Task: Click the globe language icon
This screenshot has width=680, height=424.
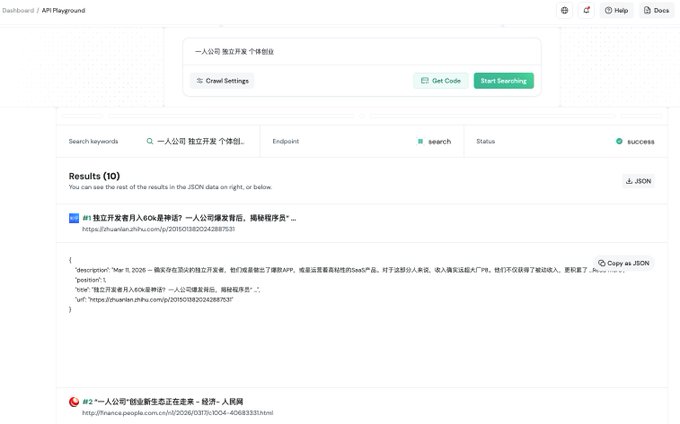Action: (564, 10)
